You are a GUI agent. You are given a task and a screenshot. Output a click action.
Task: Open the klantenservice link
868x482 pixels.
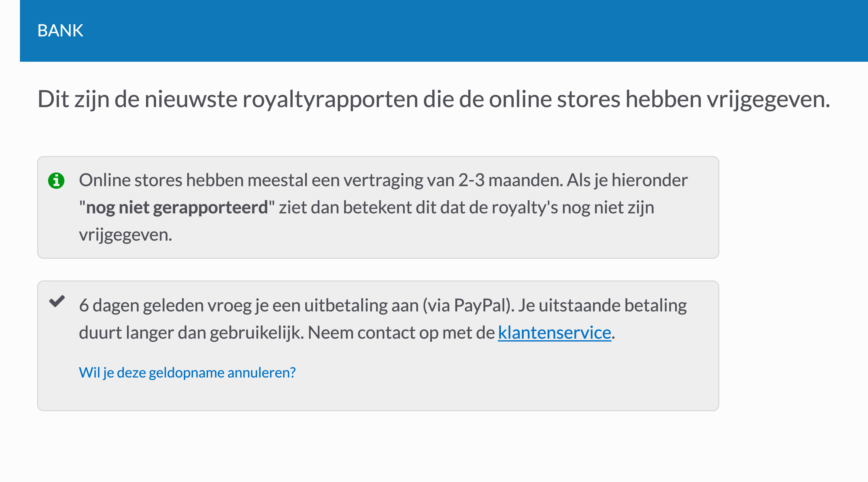pos(554,332)
